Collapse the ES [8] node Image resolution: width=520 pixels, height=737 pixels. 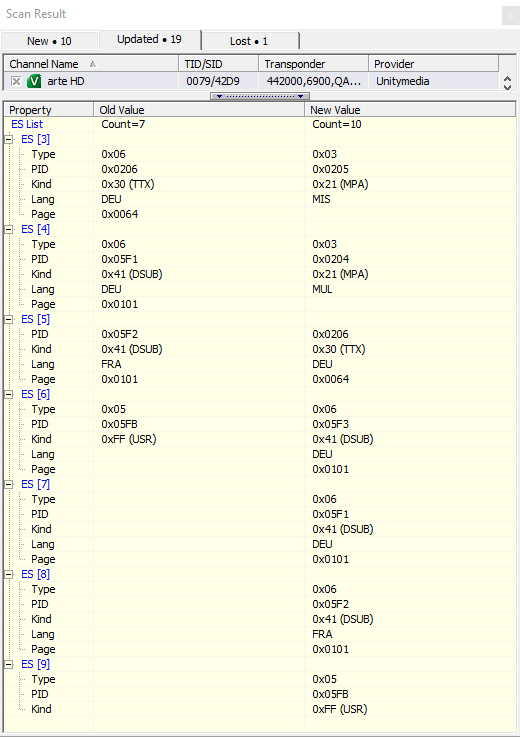coord(8,574)
